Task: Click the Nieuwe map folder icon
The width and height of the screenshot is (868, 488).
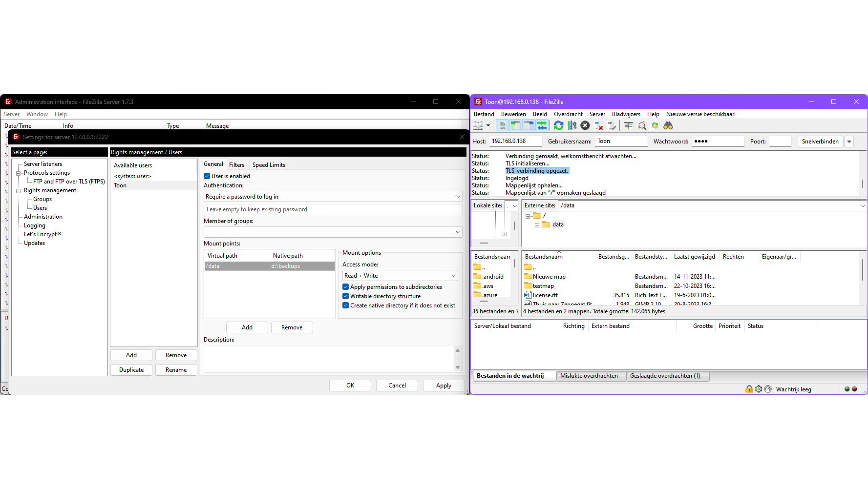Action: (528, 276)
